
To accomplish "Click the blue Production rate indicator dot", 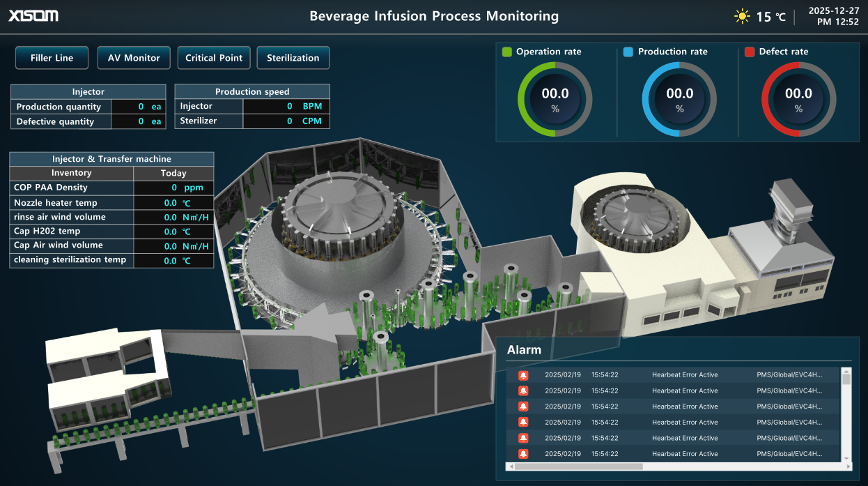I will click(x=626, y=51).
